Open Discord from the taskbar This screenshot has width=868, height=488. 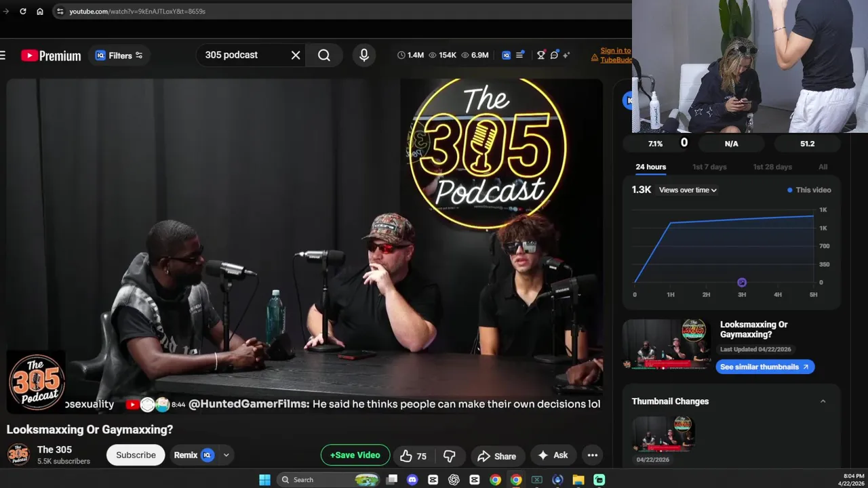tap(412, 480)
